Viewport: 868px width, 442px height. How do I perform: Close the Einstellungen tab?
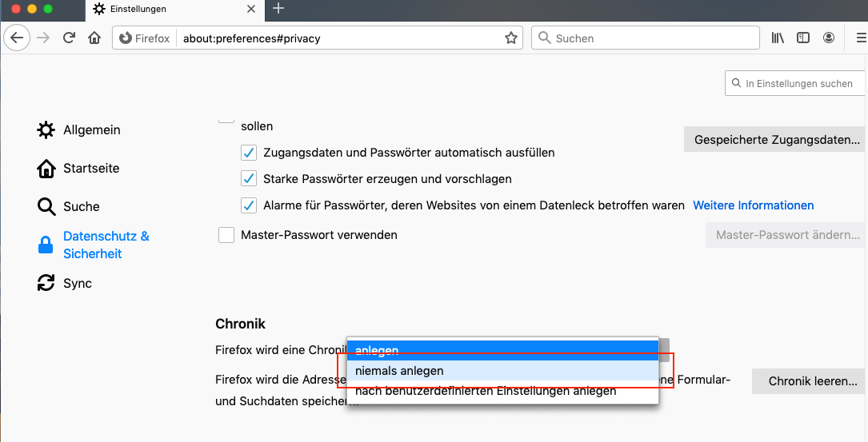pos(250,9)
